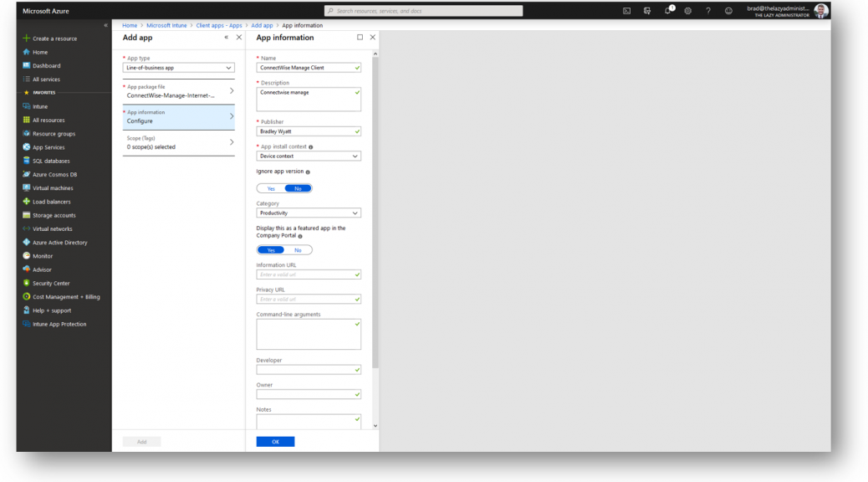Open the App install context dropdown
The height and width of the screenshot is (482, 868).
click(309, 156)
